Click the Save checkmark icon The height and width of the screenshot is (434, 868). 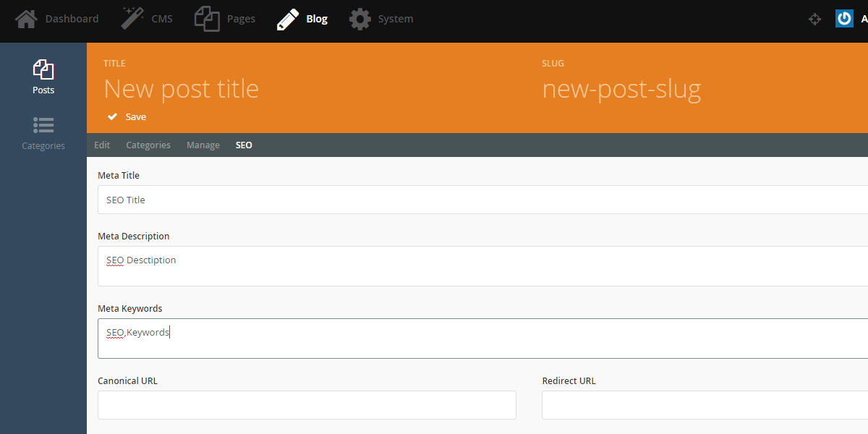coord(113,116)
